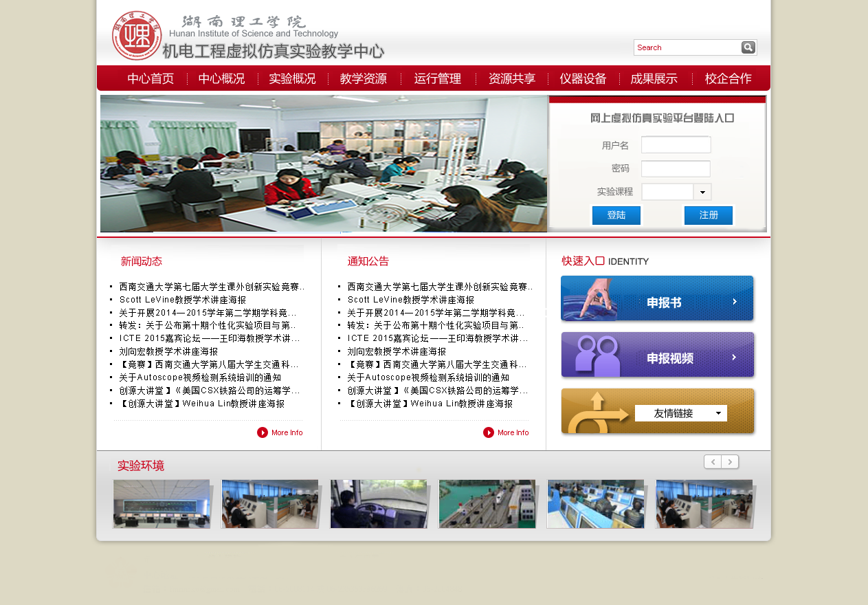The image size is (868, 605).
Task: Show previous lab environment photos
Action: tap(713, 462)
